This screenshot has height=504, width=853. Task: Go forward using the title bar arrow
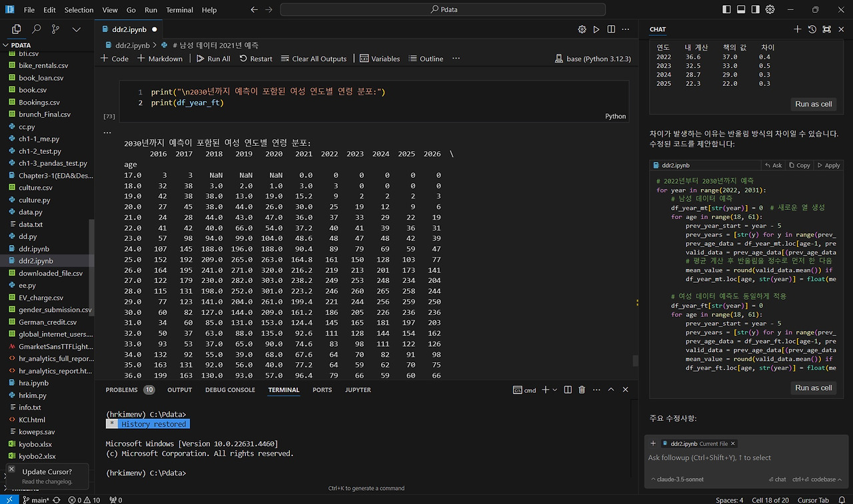pyautogui.click(x=270, y=10)
